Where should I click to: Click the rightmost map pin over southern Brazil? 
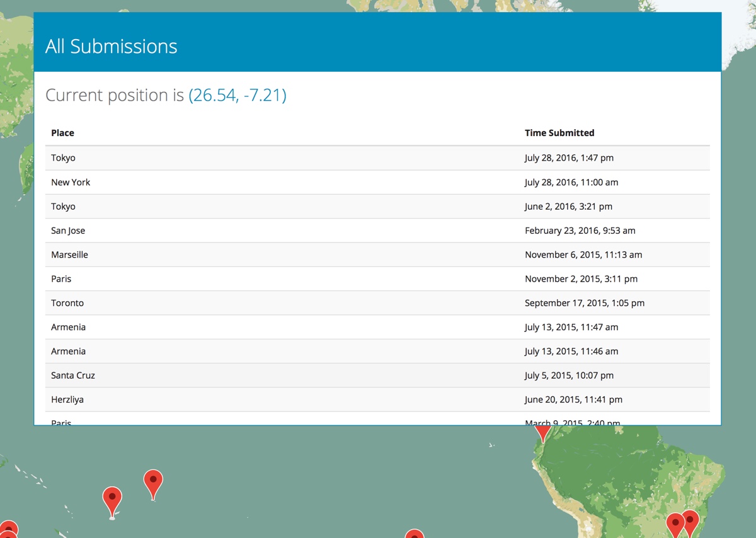[690, 522]
